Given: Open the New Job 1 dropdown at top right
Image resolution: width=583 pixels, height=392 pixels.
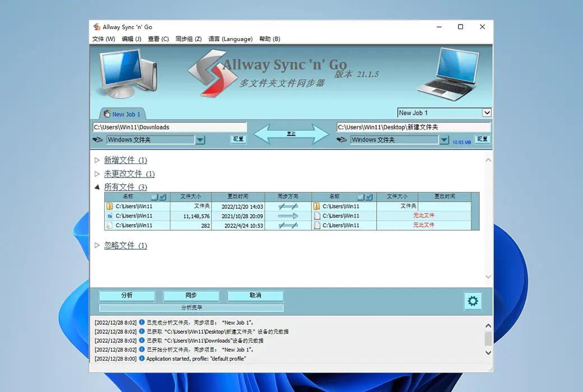Looking at the screenshot, I should [x=487, y=113].
